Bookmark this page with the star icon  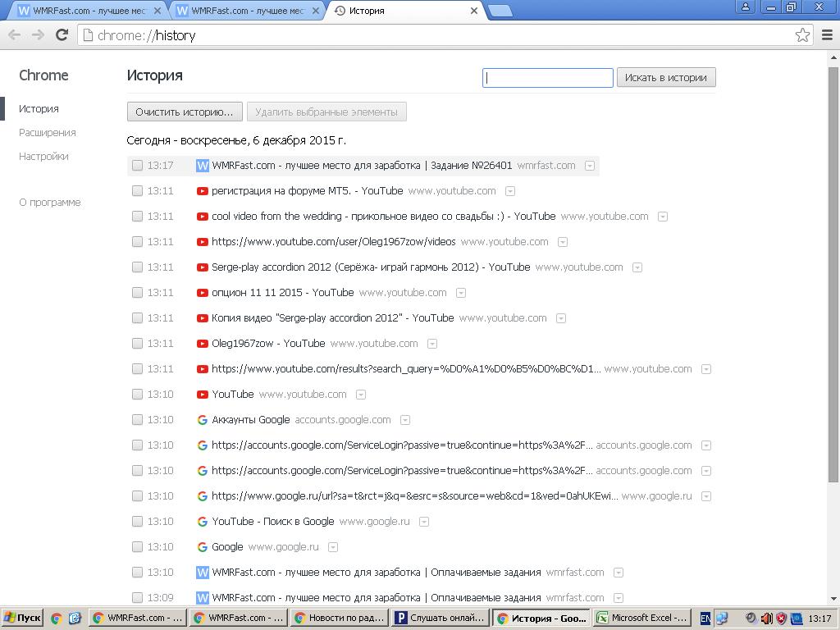tap(802, 35)
